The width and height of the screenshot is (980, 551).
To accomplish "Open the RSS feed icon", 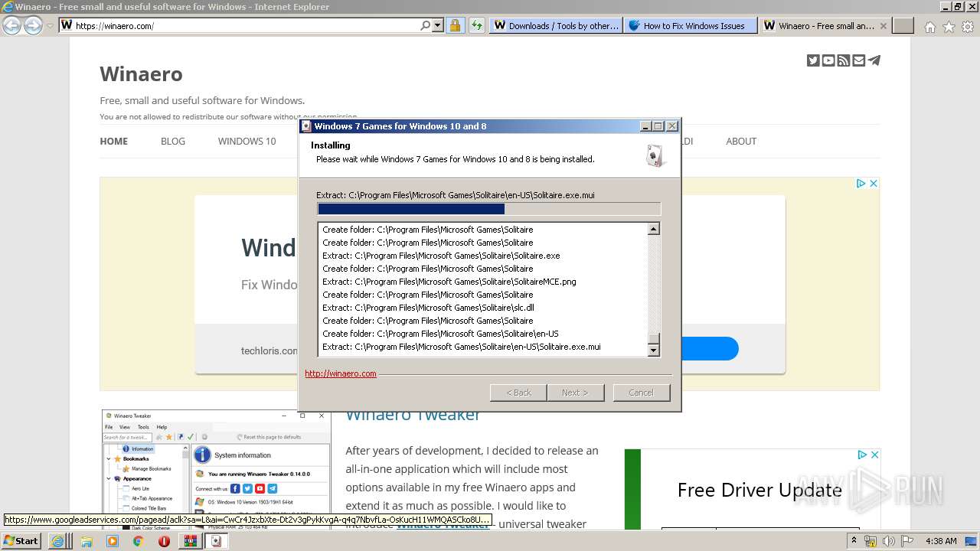I will 844,60.
